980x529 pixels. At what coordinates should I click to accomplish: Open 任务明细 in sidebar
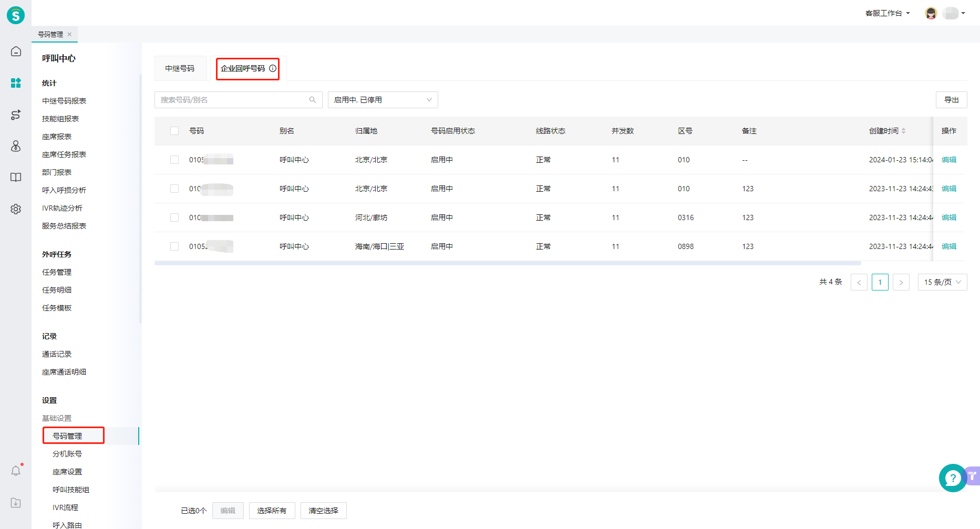point(57,290)
